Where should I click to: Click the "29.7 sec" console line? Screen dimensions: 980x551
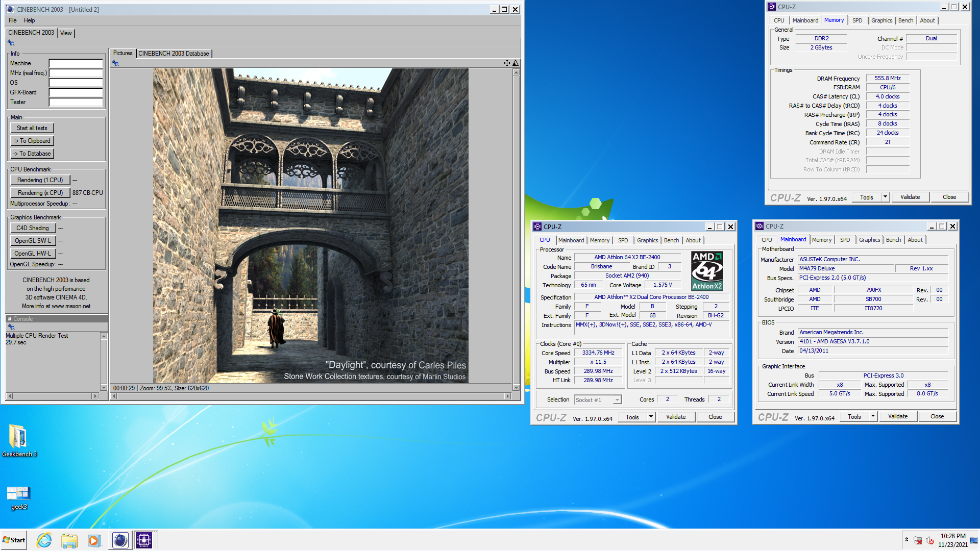[16, 342]
